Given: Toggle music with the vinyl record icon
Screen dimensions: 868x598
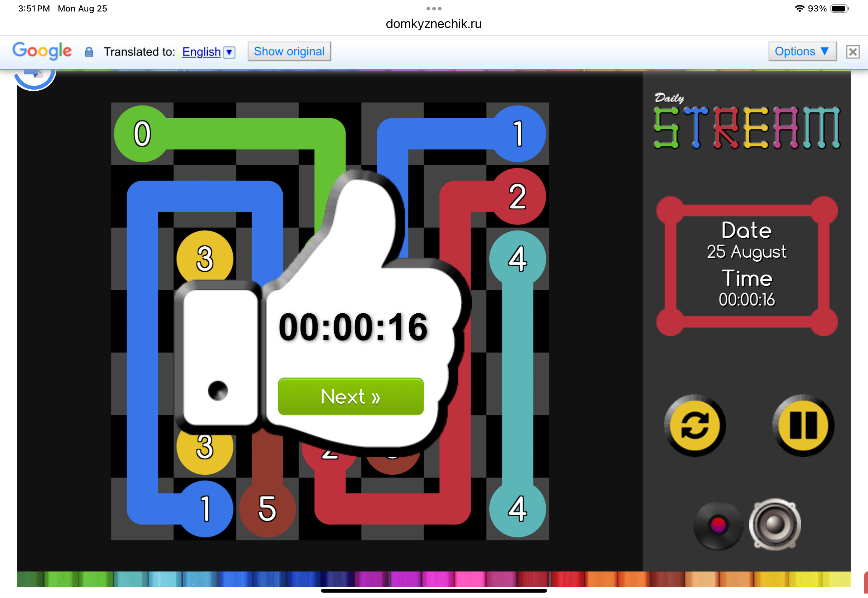Looking at the screenshot, I should 718,525.
